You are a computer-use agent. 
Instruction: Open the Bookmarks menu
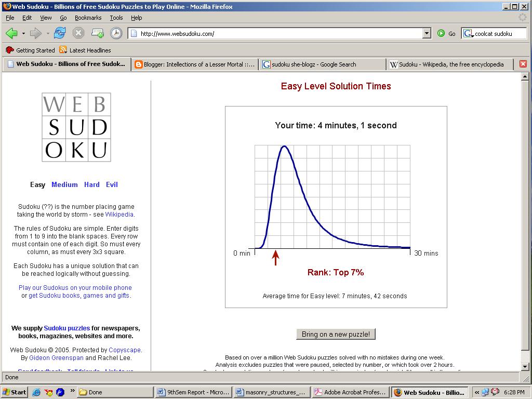click(88, 18)
